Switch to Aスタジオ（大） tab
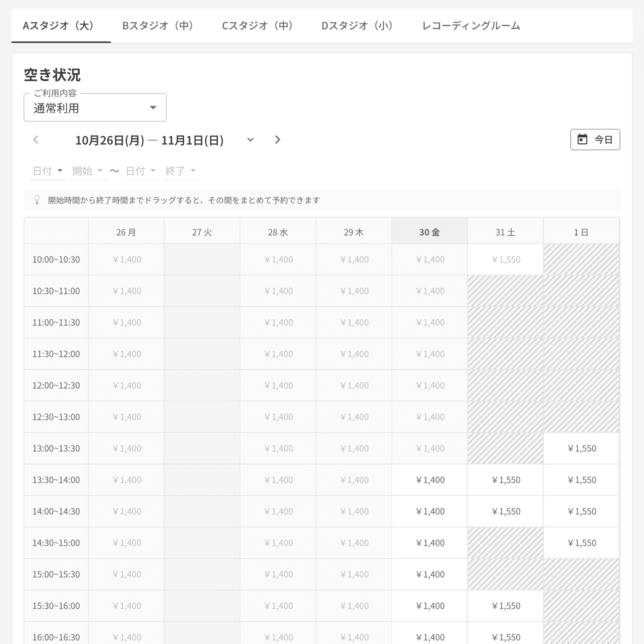This screenshot has width=644, height=644. pyautogui.click(x=61, y=26)
